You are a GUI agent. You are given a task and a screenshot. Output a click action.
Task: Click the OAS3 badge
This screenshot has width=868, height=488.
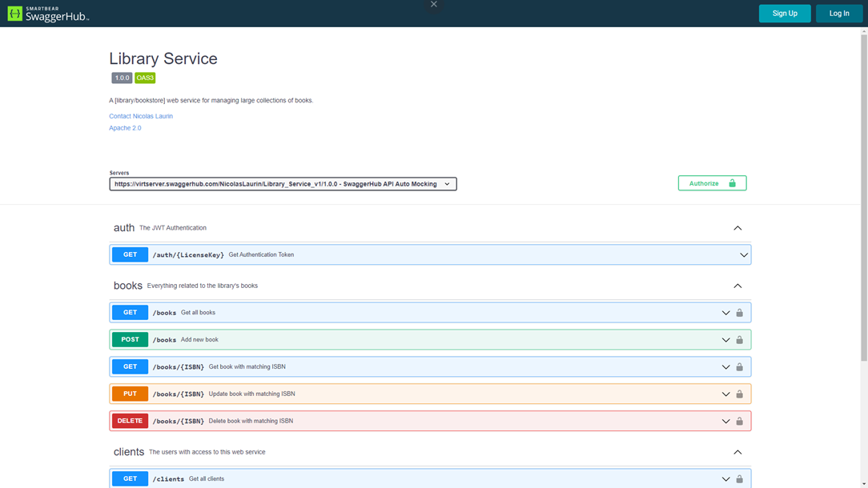145,78
